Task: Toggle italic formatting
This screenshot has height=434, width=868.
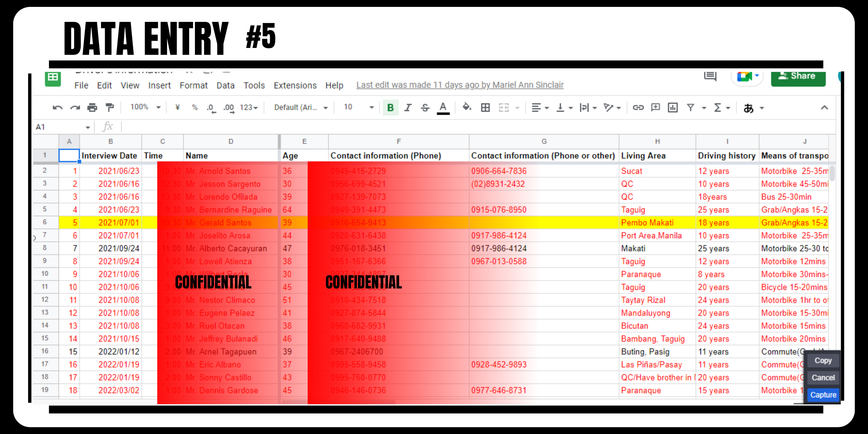Action: [x=408, y=108]
